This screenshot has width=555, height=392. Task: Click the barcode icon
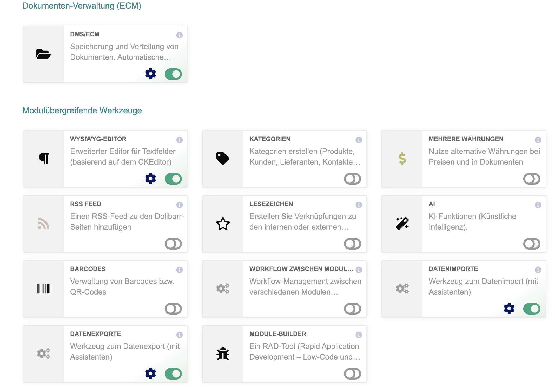pos(44,289)
